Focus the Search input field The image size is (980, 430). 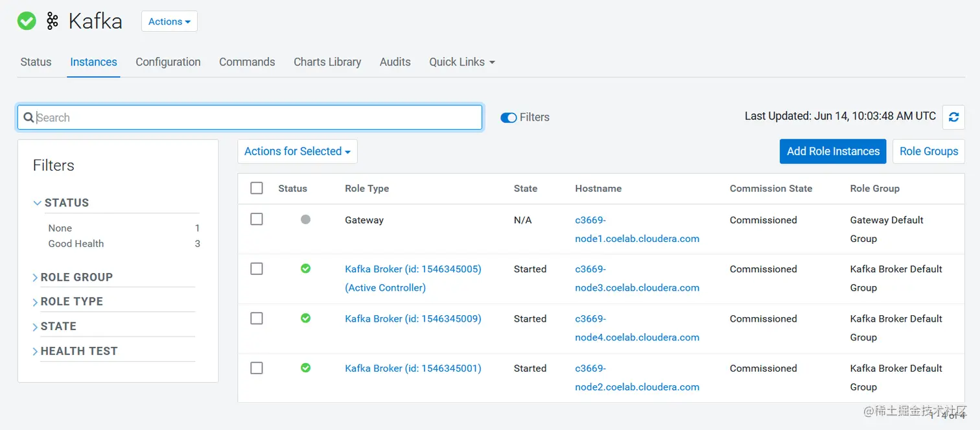tap(250, 117)
